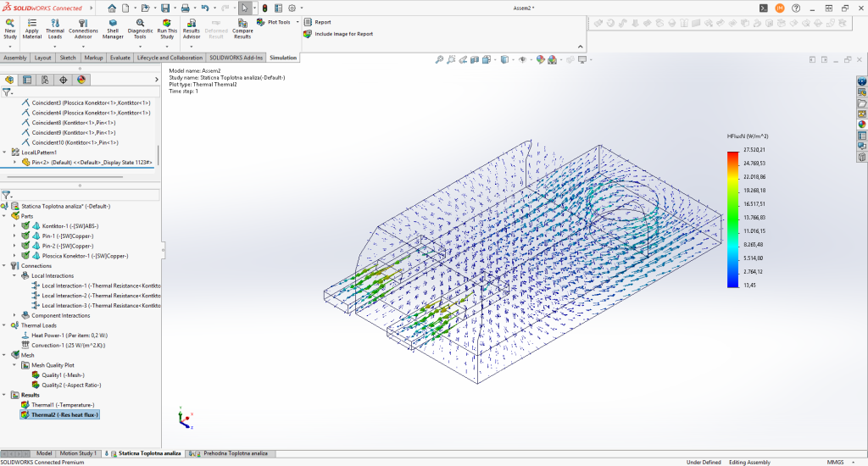Open Edit Appearance color ball icon
The height and width of the screenshot is (466, 868).
[x=540, y=59]
